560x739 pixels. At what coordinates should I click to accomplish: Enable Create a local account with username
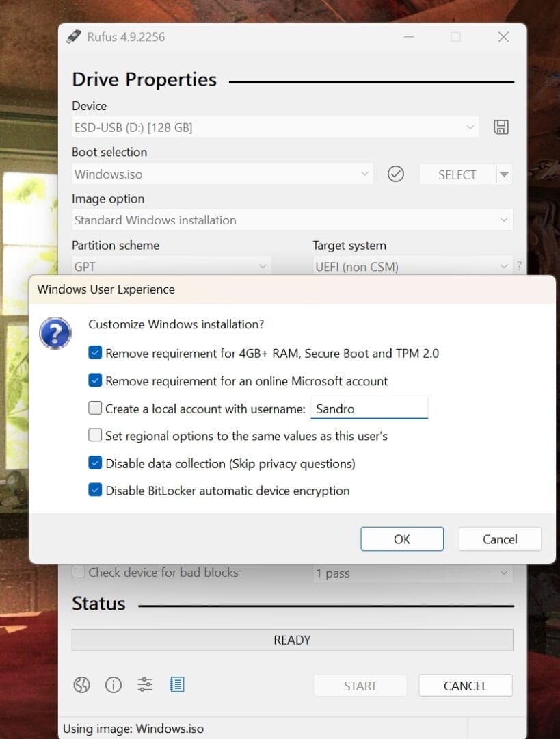[x=95, y=408]
